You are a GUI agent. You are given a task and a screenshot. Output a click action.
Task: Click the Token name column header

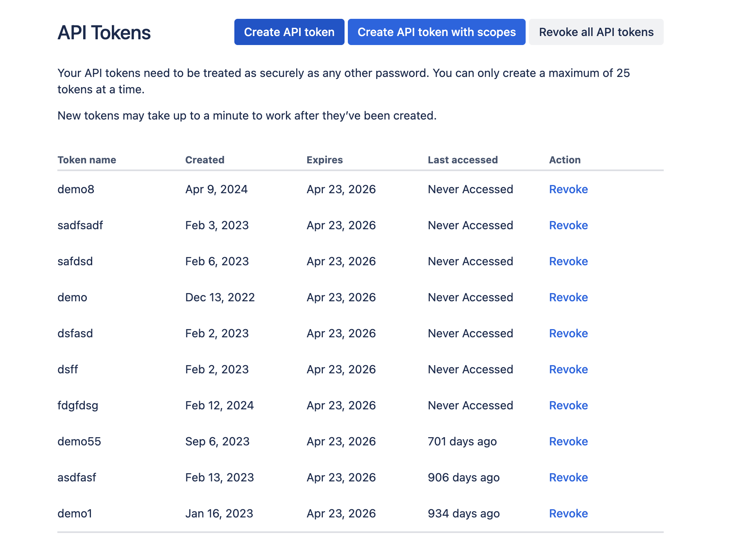pyautogui.click(x=87, y=160)
